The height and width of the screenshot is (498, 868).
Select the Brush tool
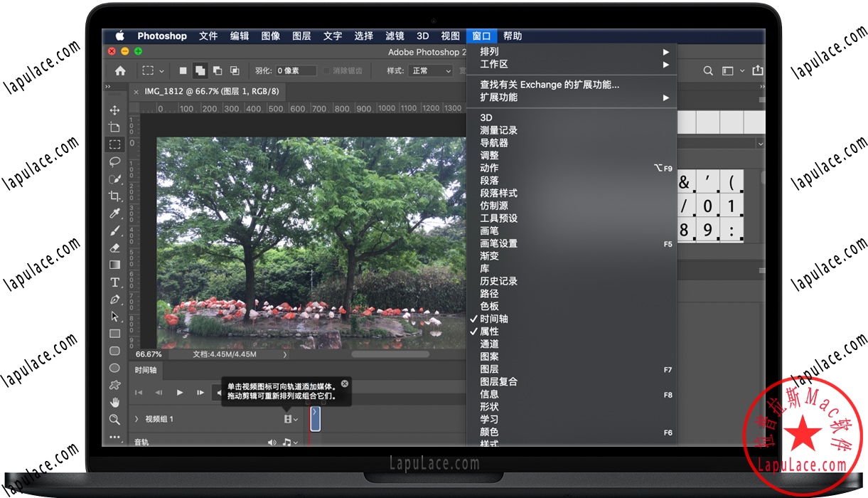click(x=115, y=231)
